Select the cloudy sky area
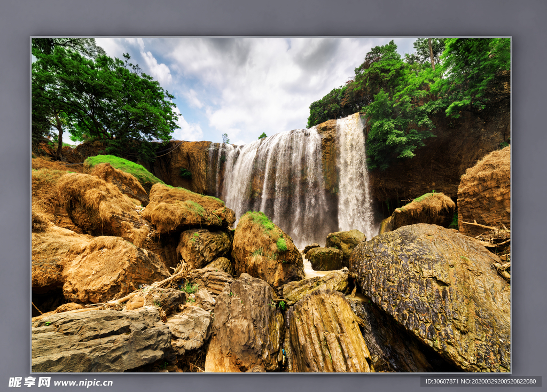547x392 pixels. pos(251,80)
